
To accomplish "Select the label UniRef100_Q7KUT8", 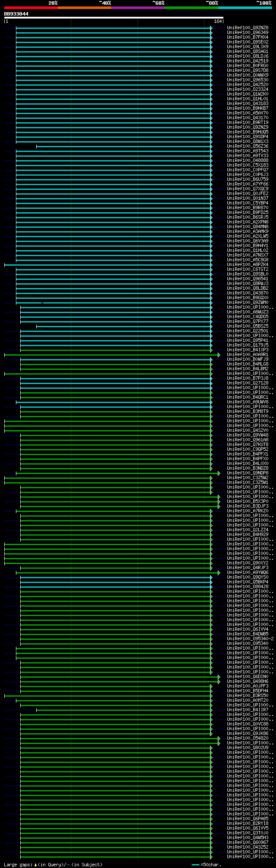I will pos(248,445).
